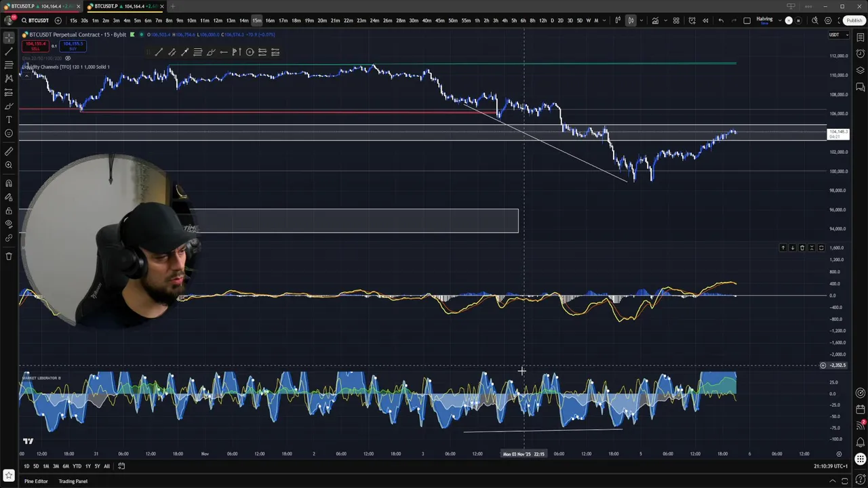Open object tree layers icon
This screenshot has height=488, width=868.
click(861, 70)
